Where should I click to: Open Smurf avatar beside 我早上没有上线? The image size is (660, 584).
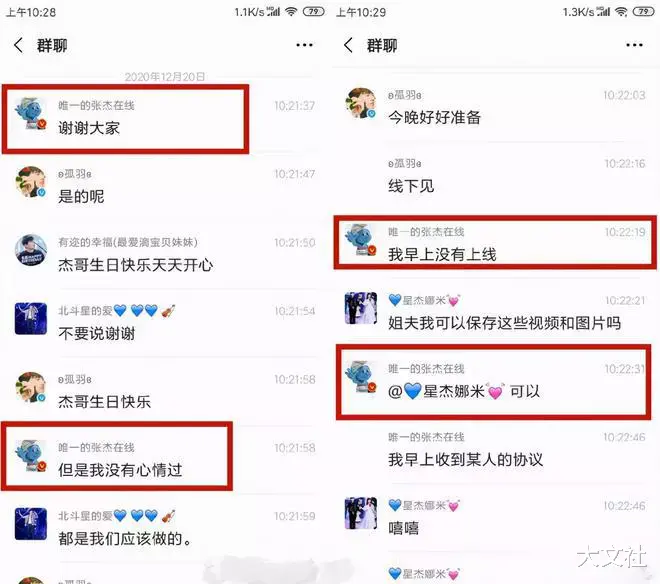tap(361, 240)
